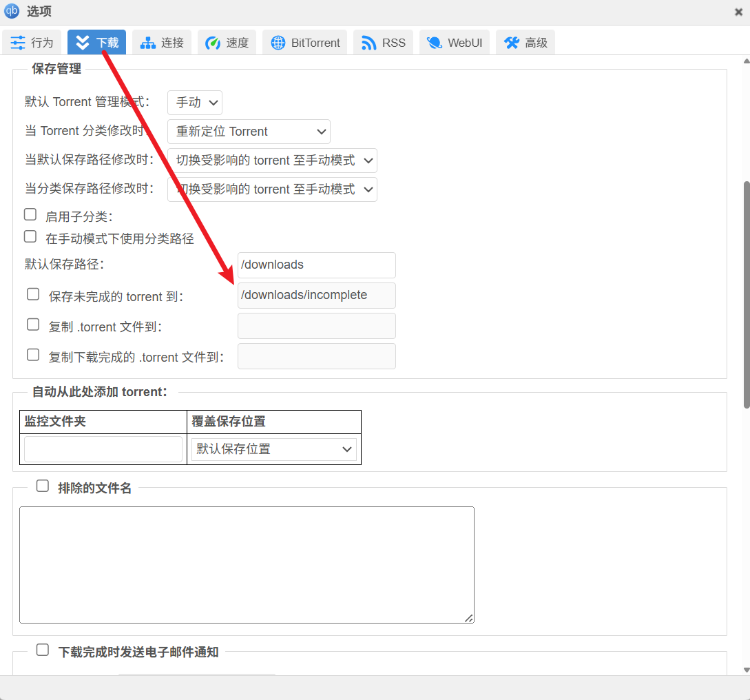The height and width of the screenshot is (700, 750).
Task: Open 默认 Torrent 管理模式 dropdown
Action: point(195,103)
